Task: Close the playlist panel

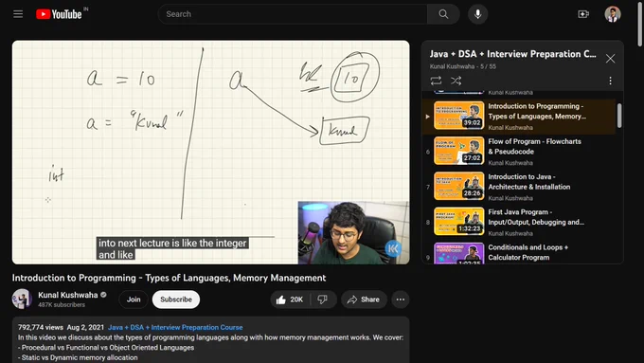Action: click(x=610, y=59)
